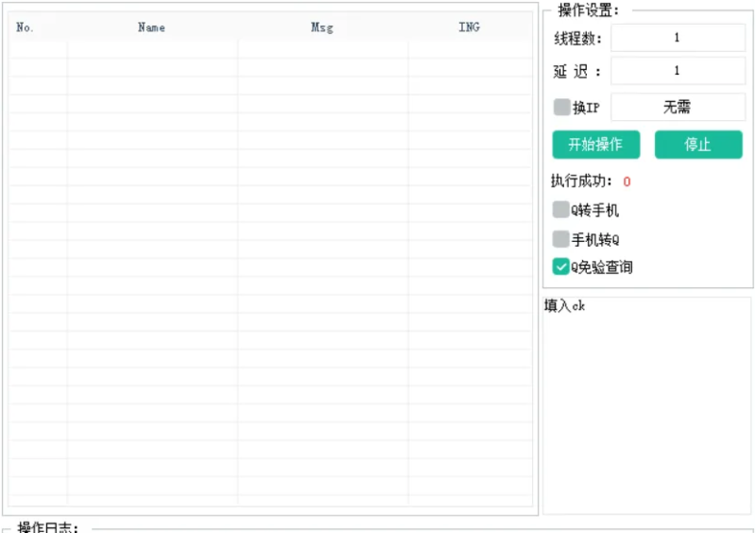The image size is (756, 533).
Task: Click the 操作设置 group label
Action: point(589,10)
